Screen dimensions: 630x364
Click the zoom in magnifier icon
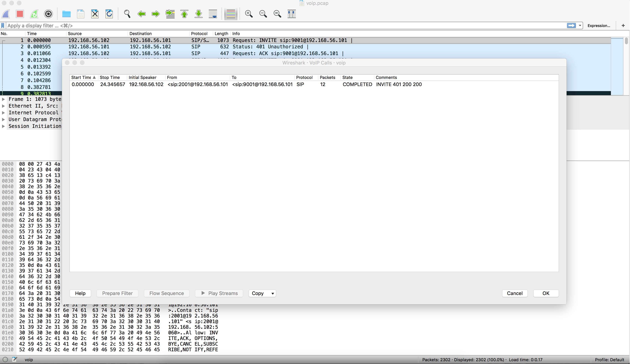(x=249, y=14)
